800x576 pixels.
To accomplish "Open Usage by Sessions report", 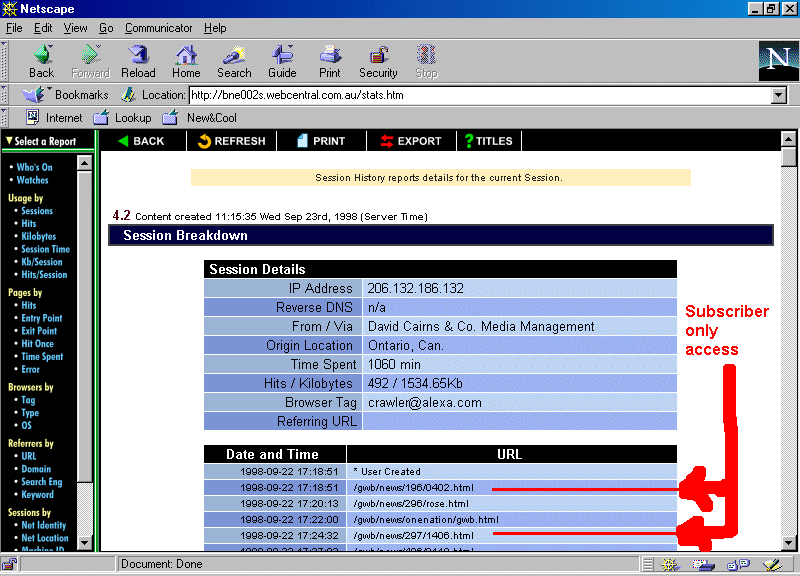I will tap(37, 210).
